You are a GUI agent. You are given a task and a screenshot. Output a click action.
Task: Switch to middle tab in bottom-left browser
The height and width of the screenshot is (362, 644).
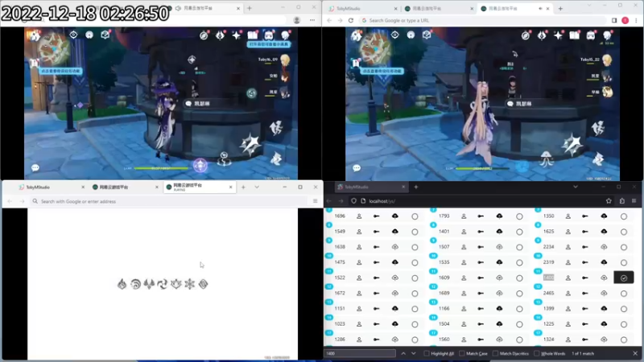coord(126,187)
